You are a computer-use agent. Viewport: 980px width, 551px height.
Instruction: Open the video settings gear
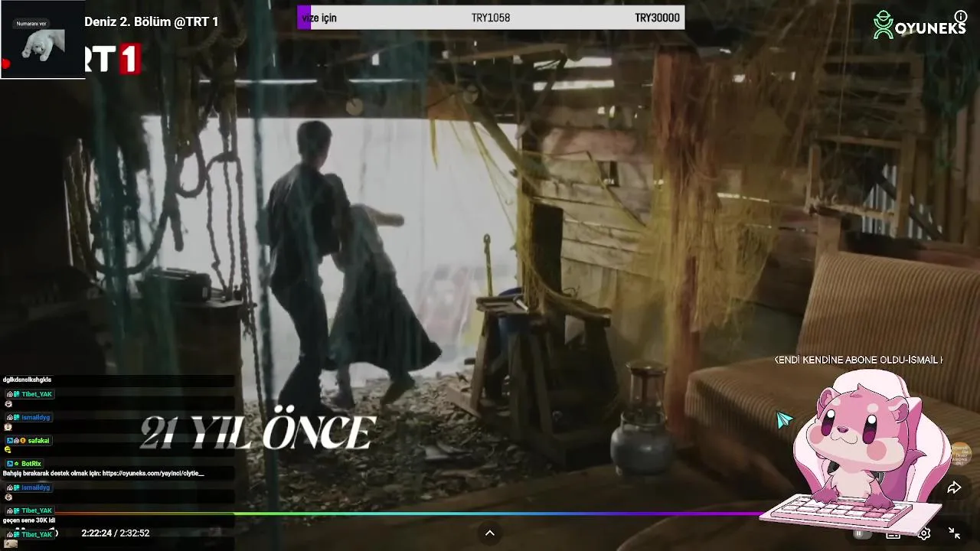click(924, 533)
